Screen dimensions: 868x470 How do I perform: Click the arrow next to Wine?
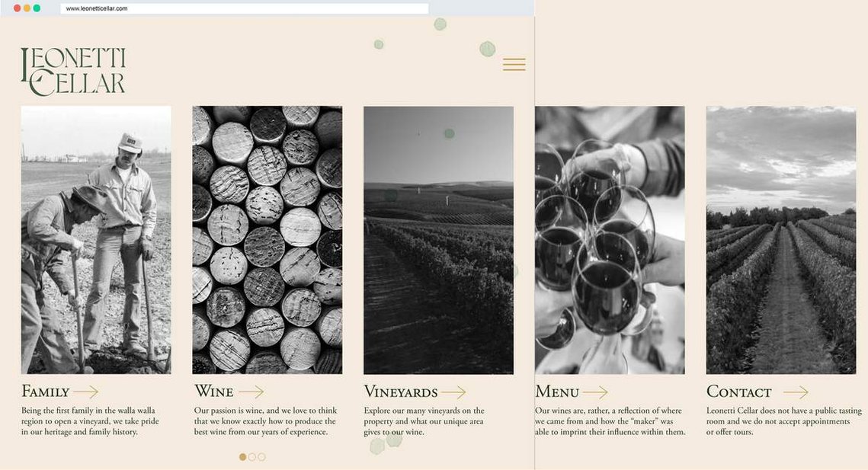[x=251, y=392]
